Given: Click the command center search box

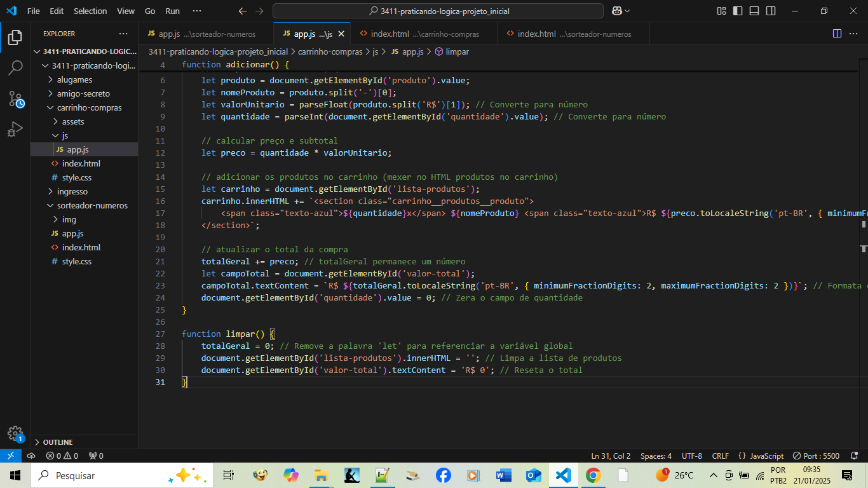Looking at the screenshot, I should point(438,11).
